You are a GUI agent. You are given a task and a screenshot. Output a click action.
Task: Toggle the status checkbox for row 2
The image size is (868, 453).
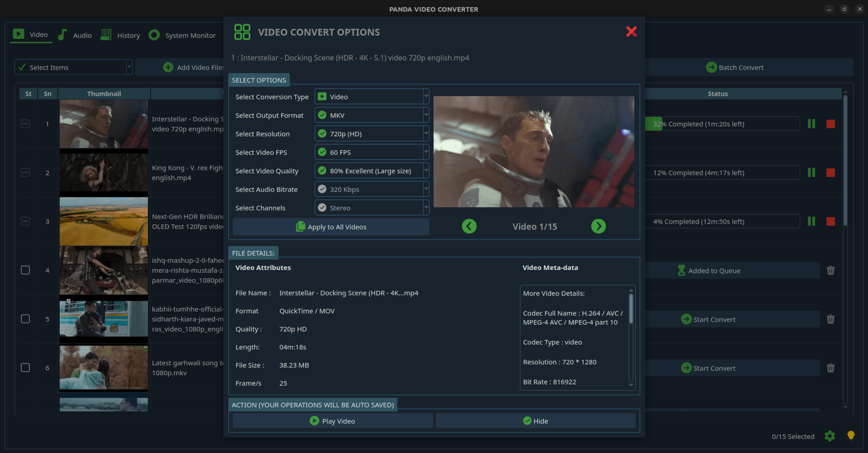[x=25, y=173]
